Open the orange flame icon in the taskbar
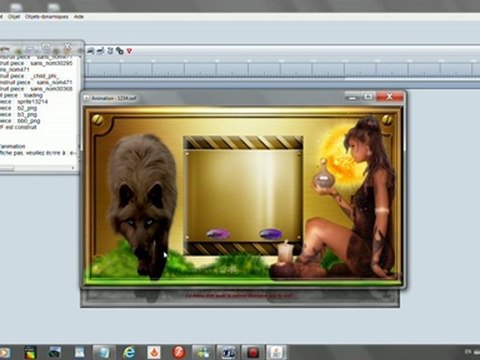 [154, 352]
